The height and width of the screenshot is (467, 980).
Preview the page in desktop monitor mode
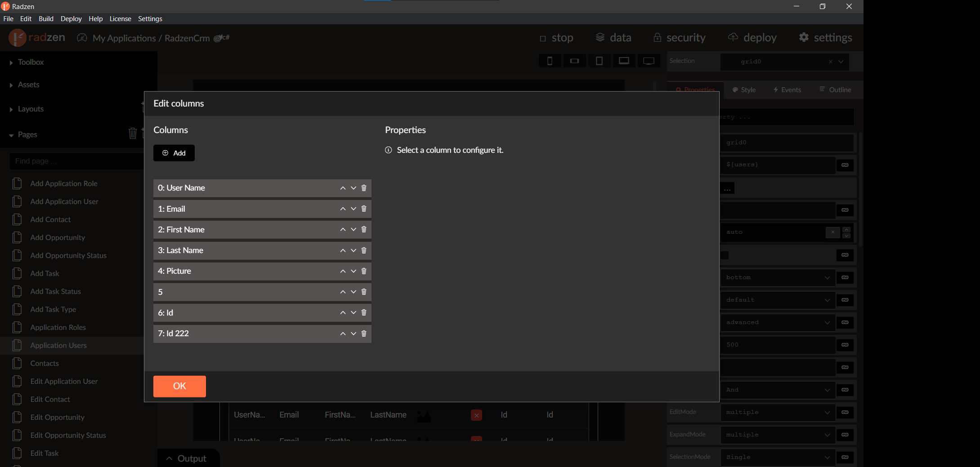tap(649, 61)
